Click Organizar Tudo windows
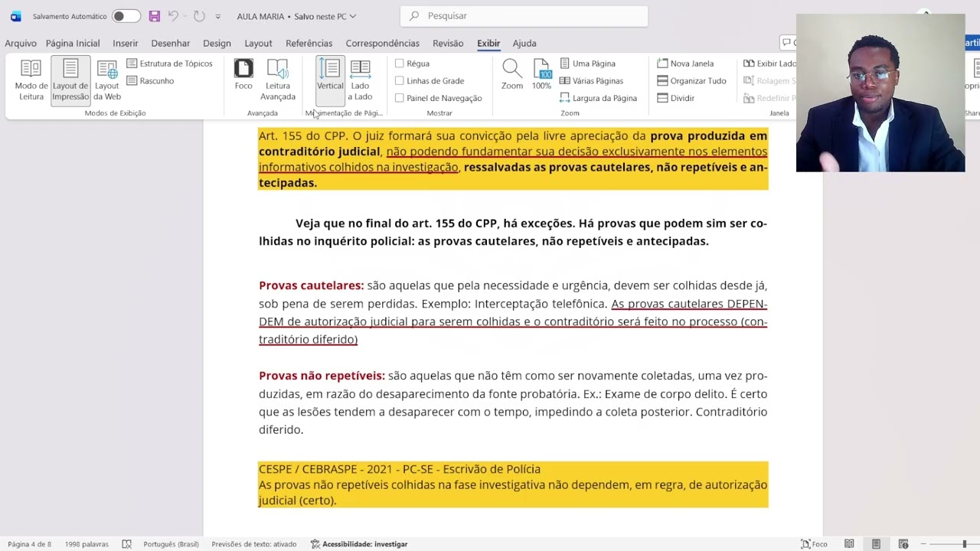 point(691,80)
